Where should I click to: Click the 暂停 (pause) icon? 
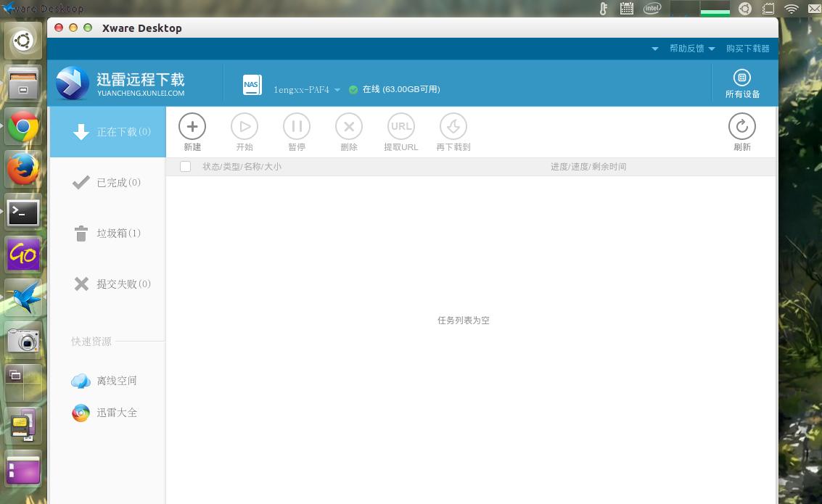click(297, 126)
